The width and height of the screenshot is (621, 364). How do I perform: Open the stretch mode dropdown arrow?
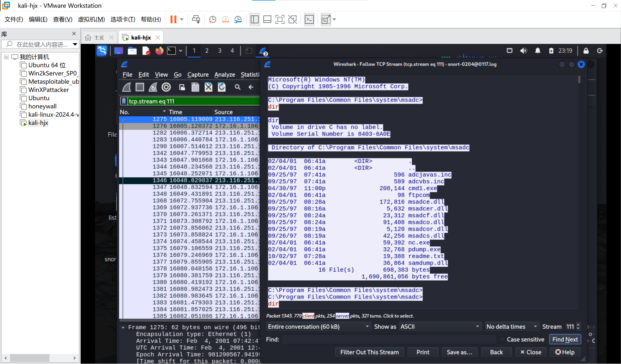[334, 19]
